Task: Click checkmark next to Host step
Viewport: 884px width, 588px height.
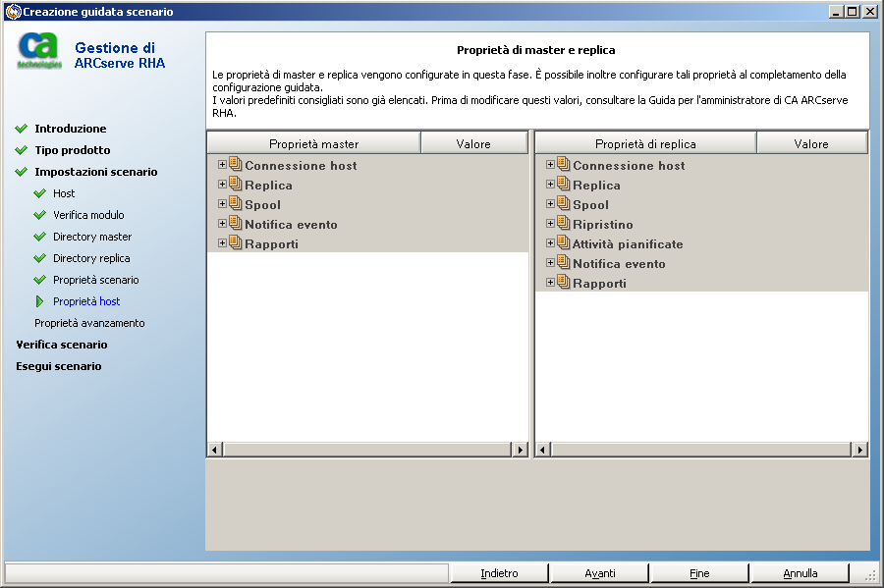Action: click(40, 193)
